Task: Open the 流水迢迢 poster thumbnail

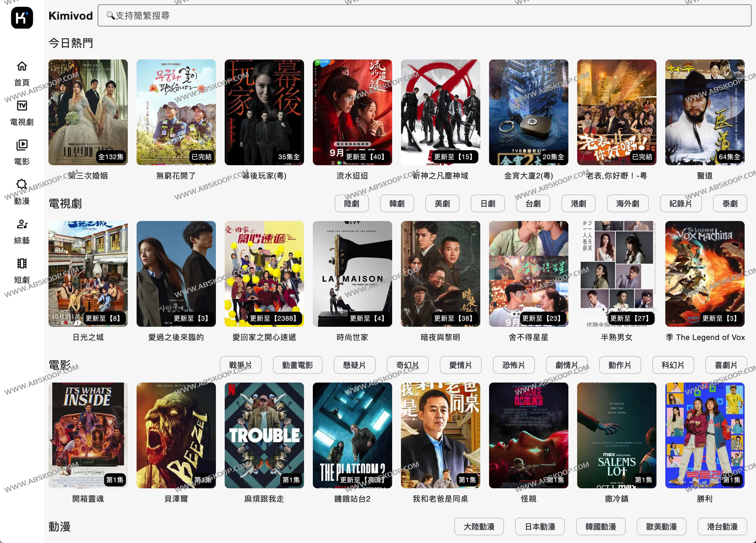Action: (x=352, y=112)
